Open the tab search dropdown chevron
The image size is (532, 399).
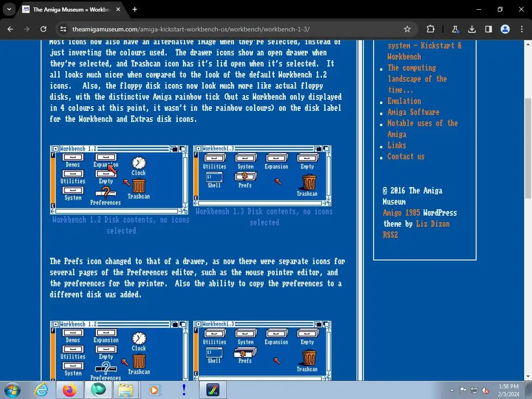[x=9, y=9]
